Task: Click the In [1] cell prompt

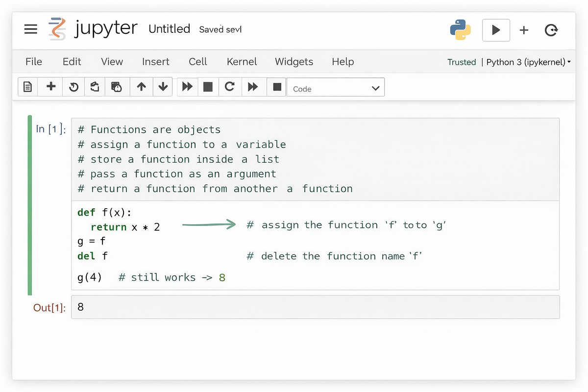Action: (x=50, y=129)
